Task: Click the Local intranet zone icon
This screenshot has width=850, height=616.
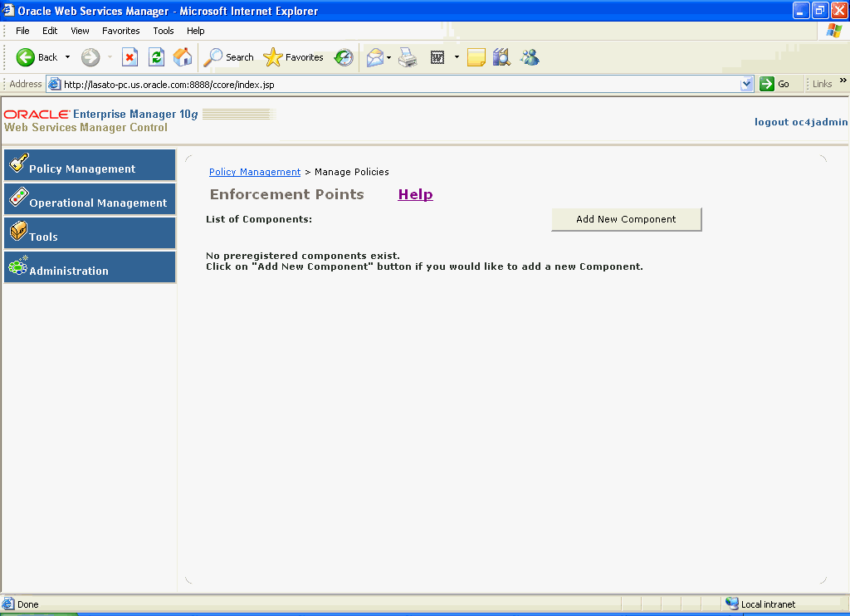Action: [732, 604]
